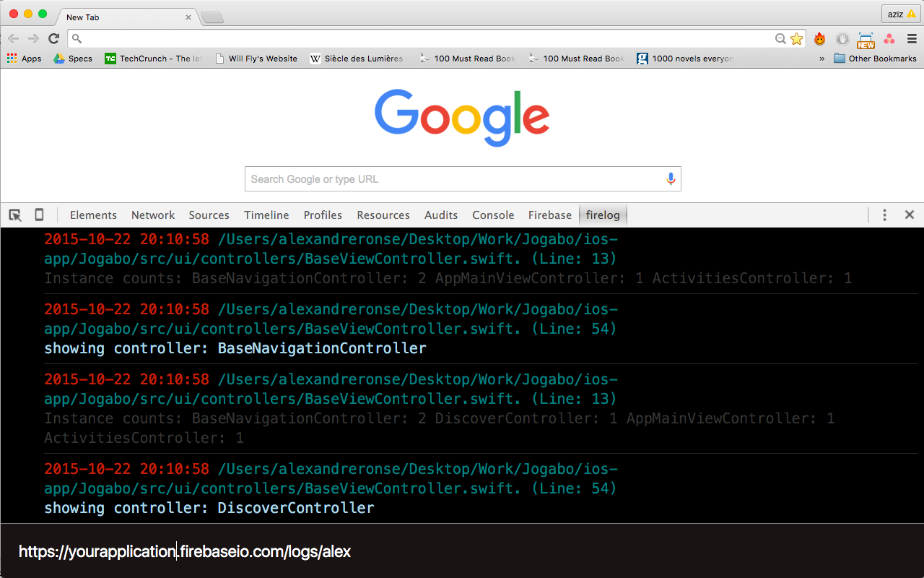Switch to the Firebase tab
The width and height of the screenshot is (924, 578).
pos(550,215)
